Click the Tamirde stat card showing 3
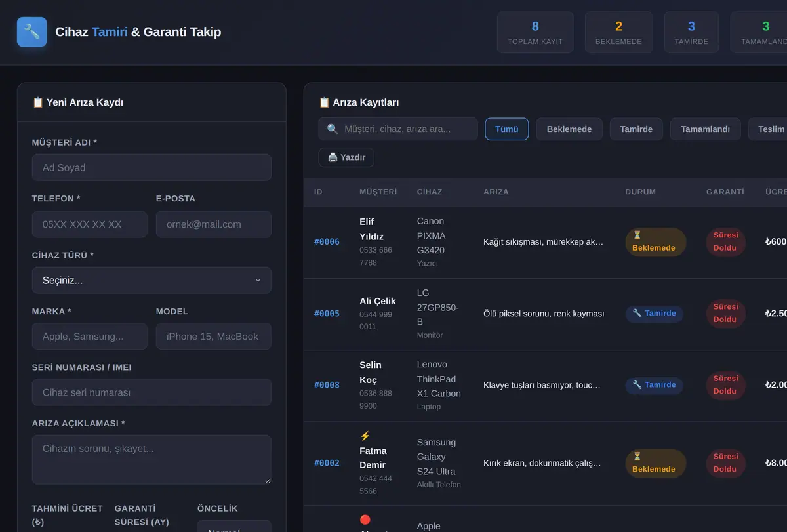 pos(691,32)
